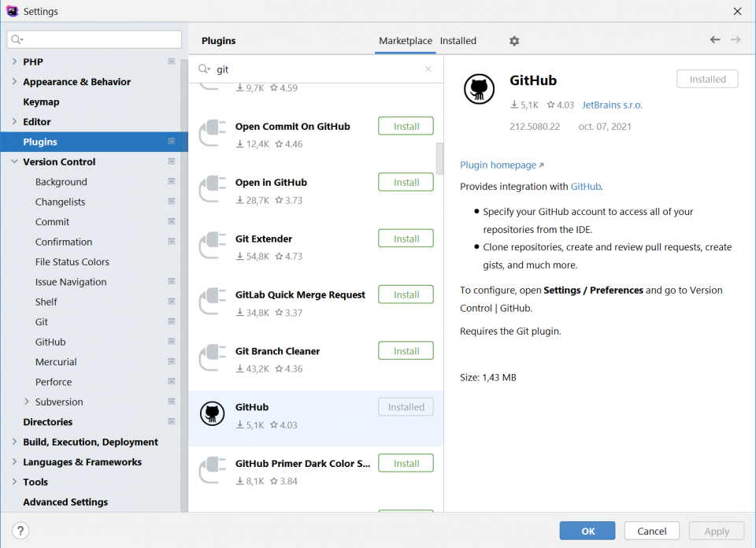Close the Settings dialog
The image size is (756, 548).
737,11
